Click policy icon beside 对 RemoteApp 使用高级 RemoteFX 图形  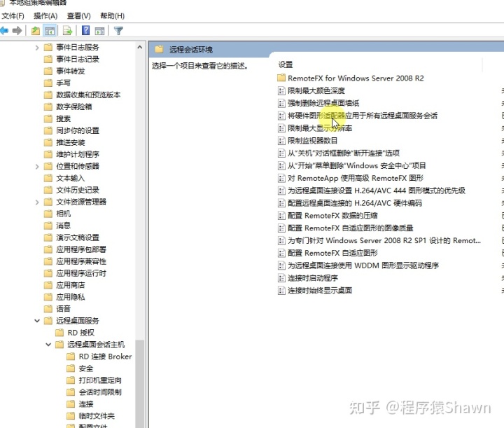tap(281, 178)
